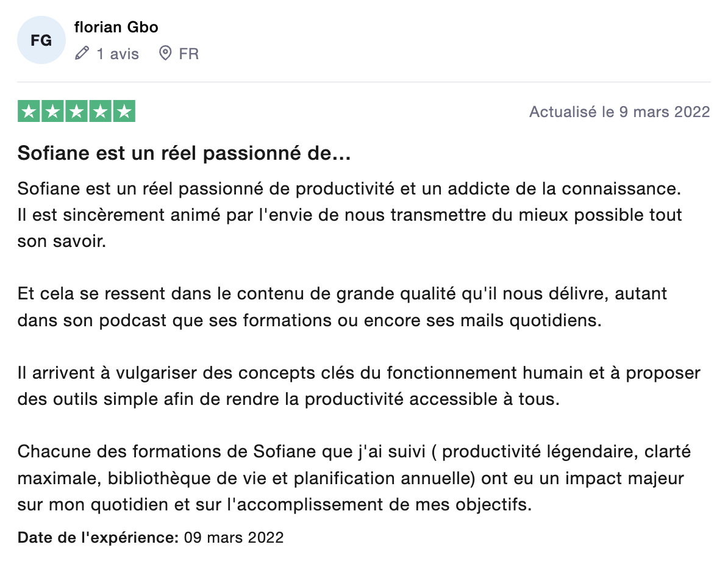
Task: Click the "Actualisé le 9 mars 2022" date
Action: (619, 112)
